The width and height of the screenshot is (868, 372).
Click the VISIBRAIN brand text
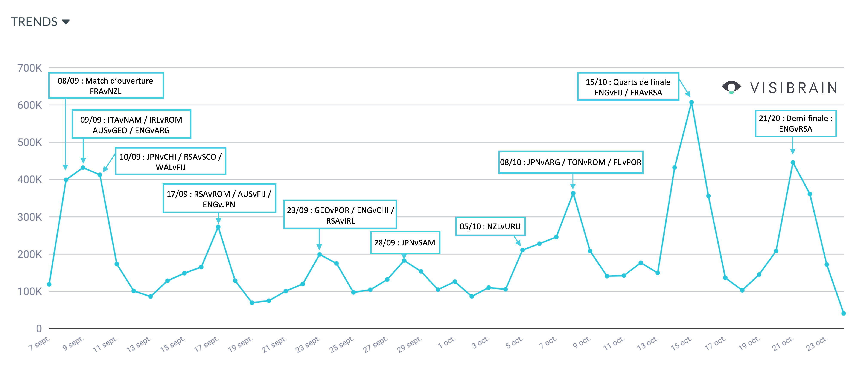pyautogui.click(x=793, y=88)
